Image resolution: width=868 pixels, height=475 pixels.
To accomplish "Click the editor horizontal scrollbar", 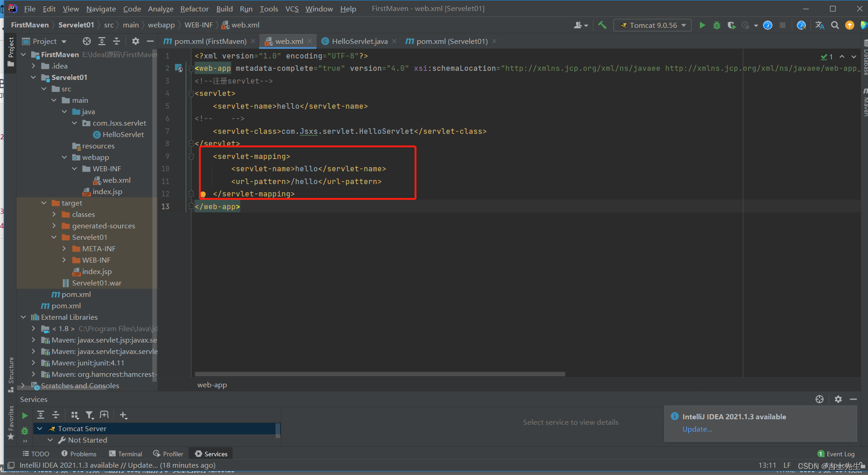I will pos(380,374).
